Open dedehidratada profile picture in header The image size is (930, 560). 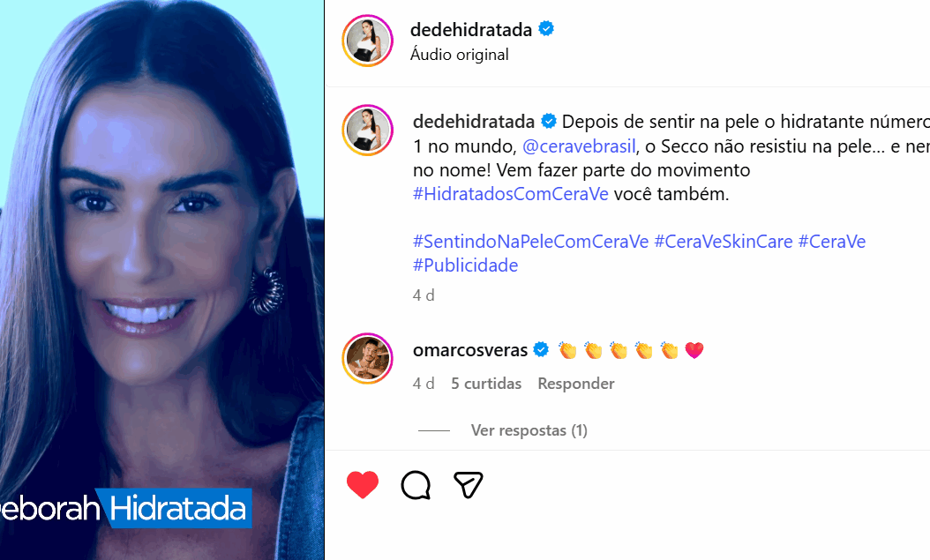coord(368,41)
